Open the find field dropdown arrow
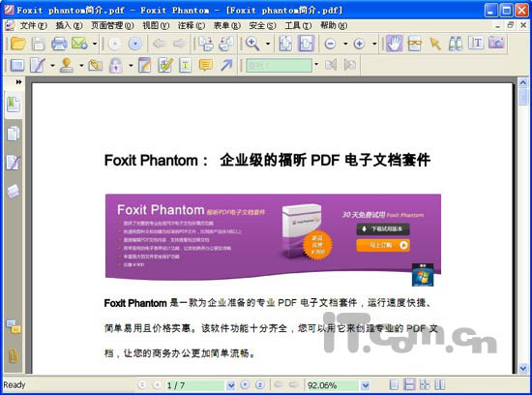 pyautogui.click(x=316, y=65)
